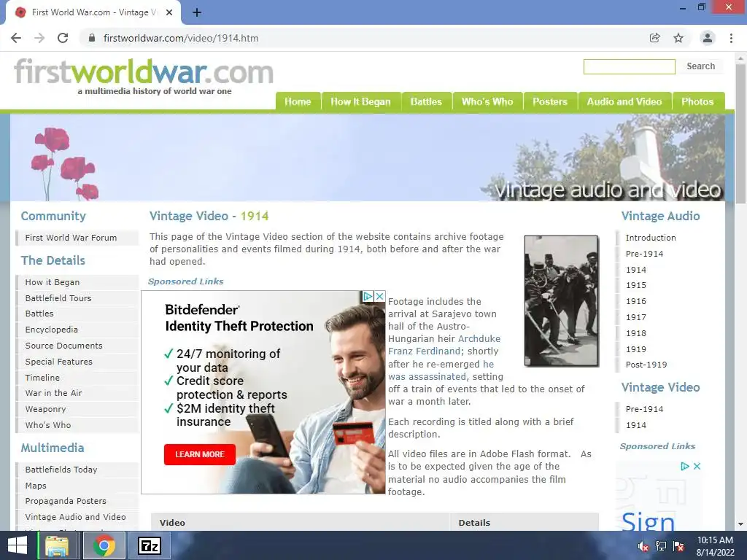747x560 pixels.
Task: Click the page vertical scrollbar thumb
Action: (741, 133)
